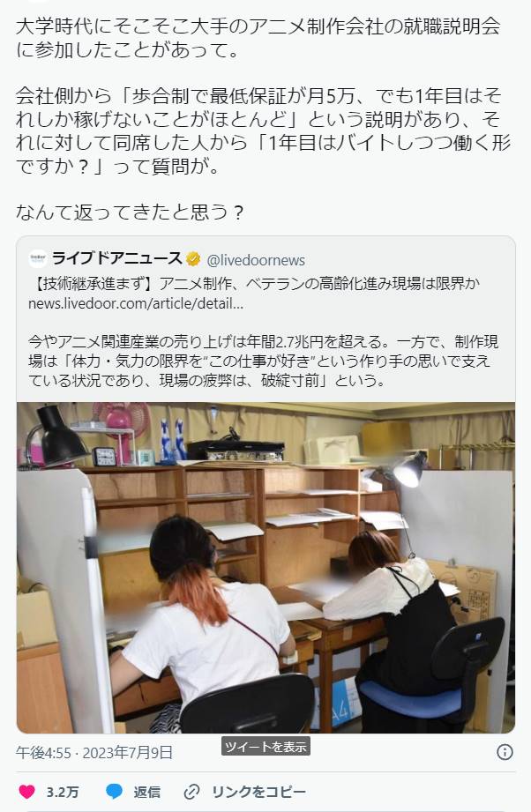Screen dimensions: 531x812
Task: Click the chain link copy icon
Action: pyautogui.click(x=192, y=792)
